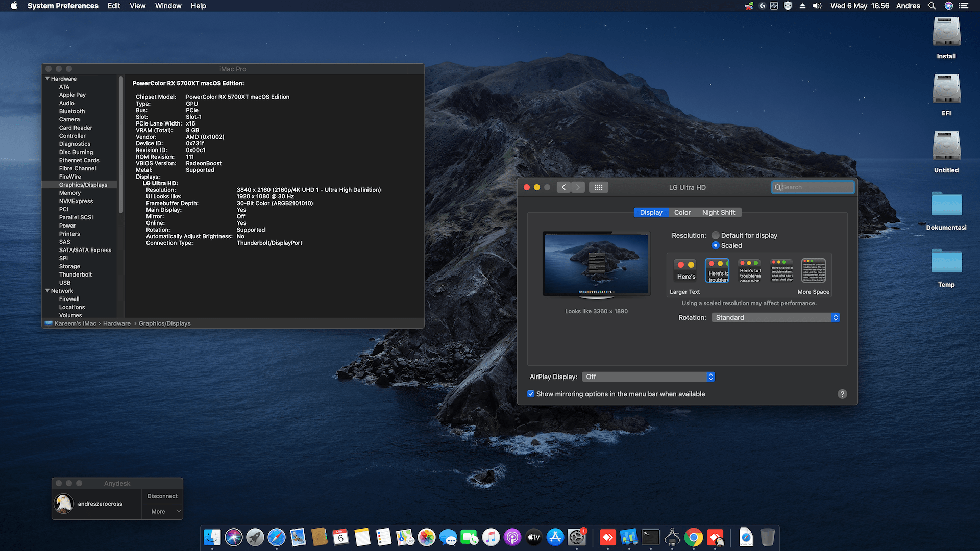The width and height of the screenshot is (980, 551).
Task: Open Google Chrome from the Dock
Action: click(x=694, y=537)
